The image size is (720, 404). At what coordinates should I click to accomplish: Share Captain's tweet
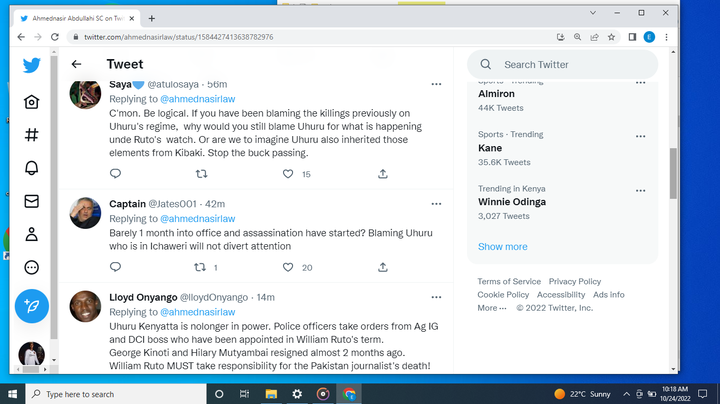382,267
